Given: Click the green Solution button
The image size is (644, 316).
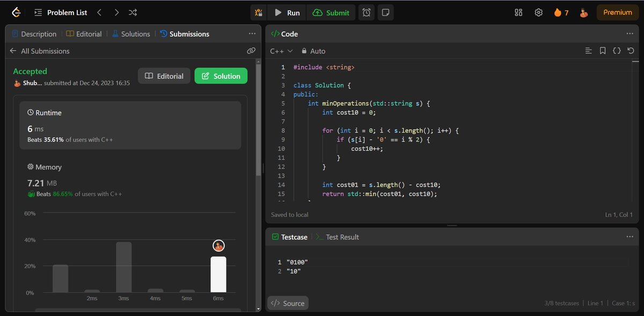Looking at the screenshot, I should [x=221, y=76].
